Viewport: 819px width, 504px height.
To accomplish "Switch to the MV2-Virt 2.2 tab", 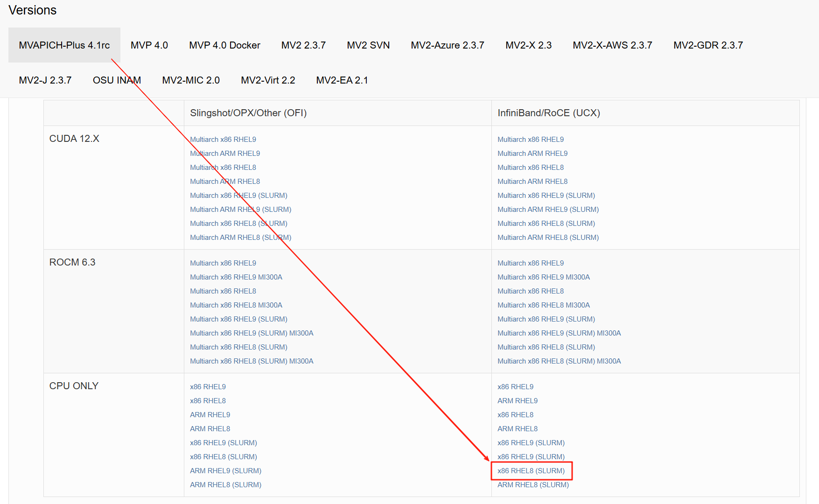I will [x=268, y=80].
